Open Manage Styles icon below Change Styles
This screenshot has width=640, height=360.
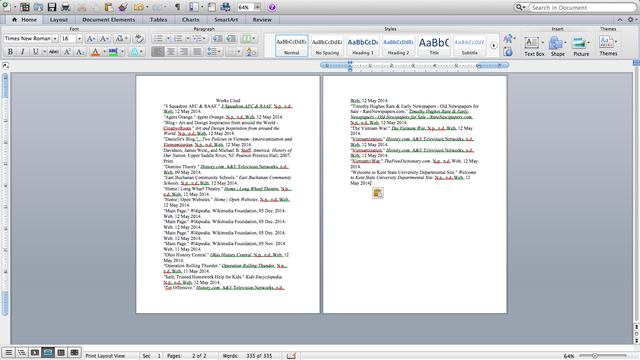tap(508, 52)
